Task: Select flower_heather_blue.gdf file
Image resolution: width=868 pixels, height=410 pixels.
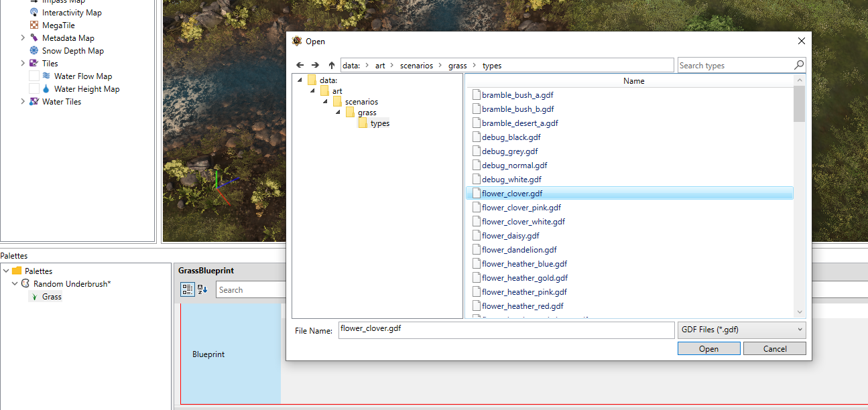Action: pyautogui.click(x=524, y=264)
